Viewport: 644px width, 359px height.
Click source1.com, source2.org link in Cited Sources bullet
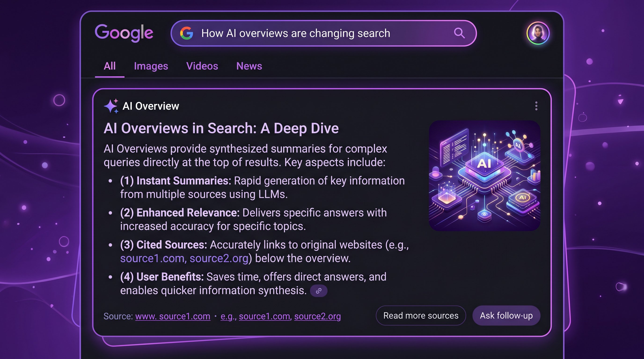click(184, 258)
